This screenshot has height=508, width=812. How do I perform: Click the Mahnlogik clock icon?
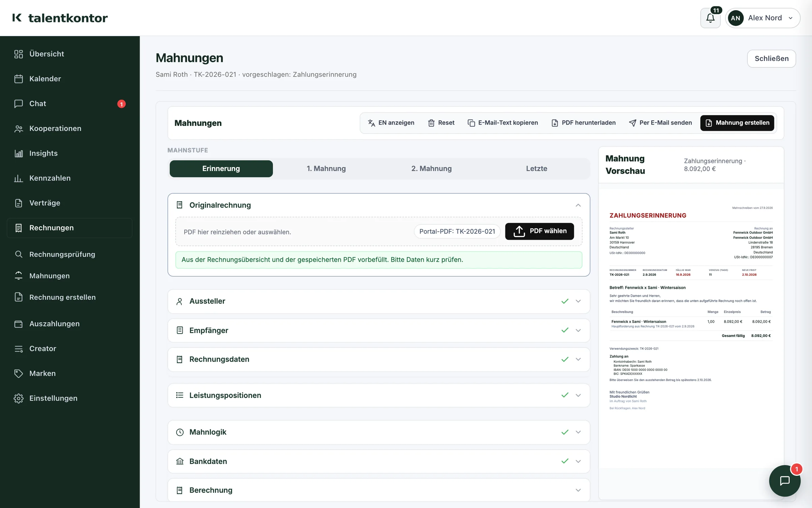click(180, 432)
